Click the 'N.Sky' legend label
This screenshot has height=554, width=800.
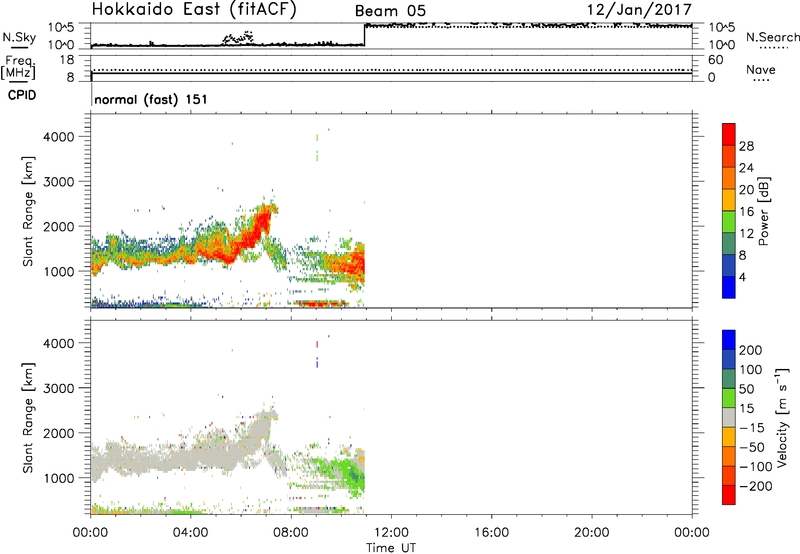point(19,37)
